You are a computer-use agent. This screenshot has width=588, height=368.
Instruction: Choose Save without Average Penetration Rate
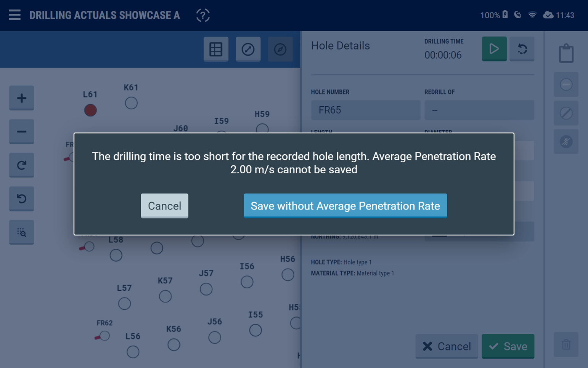click(345, 206)
